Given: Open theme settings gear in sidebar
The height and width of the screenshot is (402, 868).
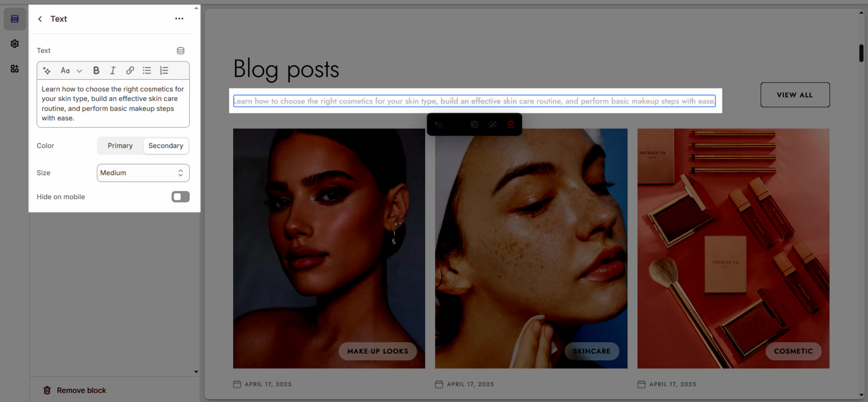Looking at the screenshot, I should point(15,44).
